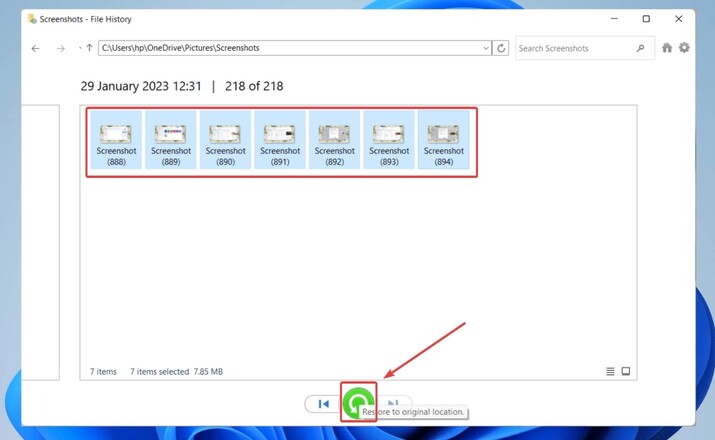Open the File History settings gear
715x440 pixels.
coord(684,47)
